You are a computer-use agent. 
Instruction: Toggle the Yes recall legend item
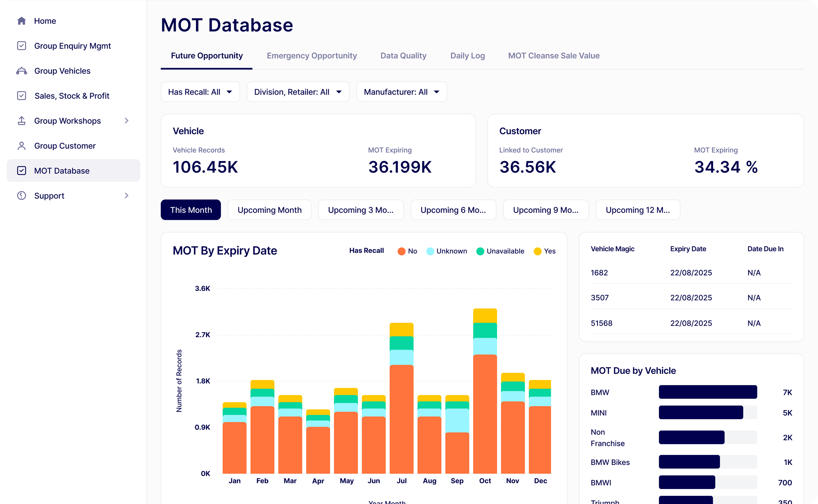pos(545,251)
